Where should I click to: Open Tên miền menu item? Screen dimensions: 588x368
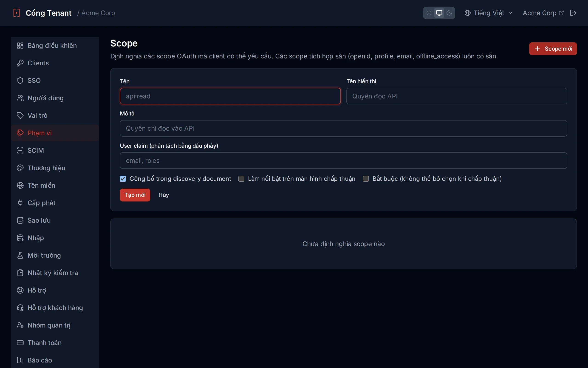[55, 185]
